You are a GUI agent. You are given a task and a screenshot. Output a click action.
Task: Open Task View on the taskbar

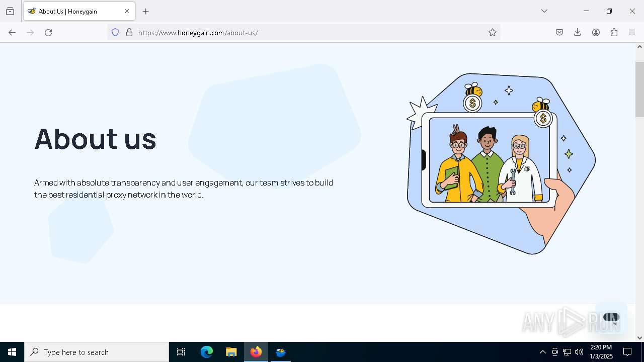click(181, 352)
